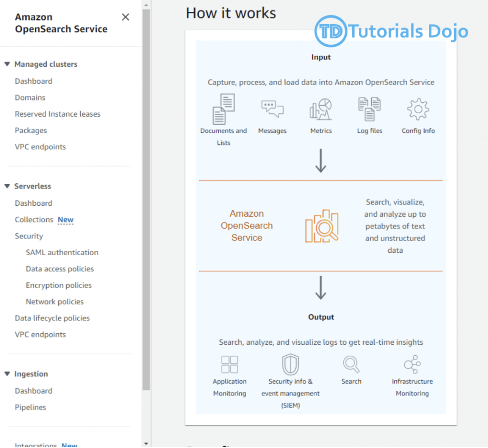Image resolution: width=488 pixels, height=448 pixels.
Task: Click the Infrastructure Monitoring nodes icon
Action: tap(412, 364)
